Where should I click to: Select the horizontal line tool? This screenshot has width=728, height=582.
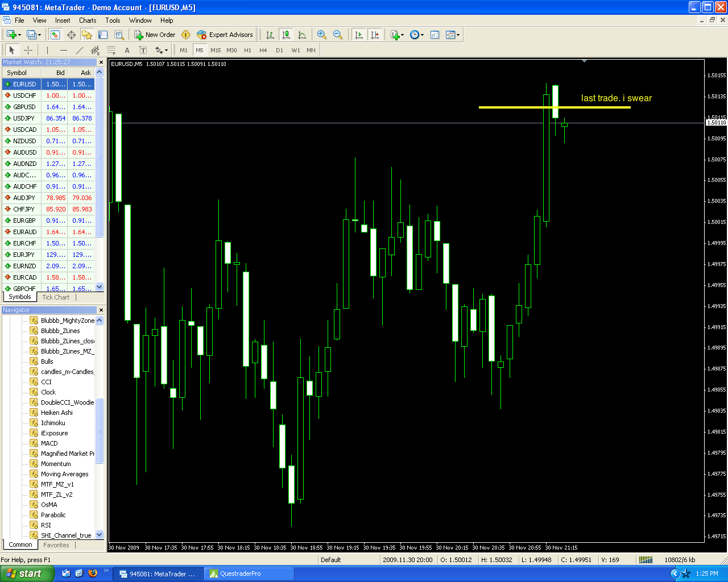click(x=64, y=50)
